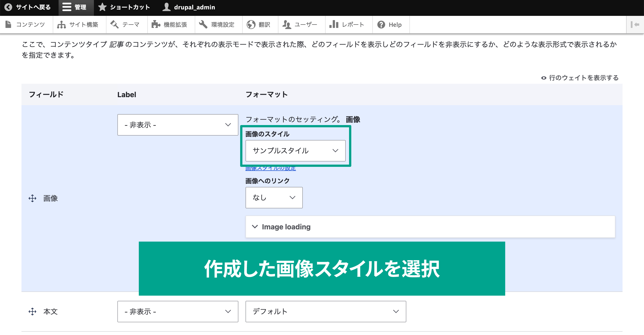Viewport: 644px width, 335px height.
Task: Click the 機能拡張 puzzle icon
Action: [156, 25]
